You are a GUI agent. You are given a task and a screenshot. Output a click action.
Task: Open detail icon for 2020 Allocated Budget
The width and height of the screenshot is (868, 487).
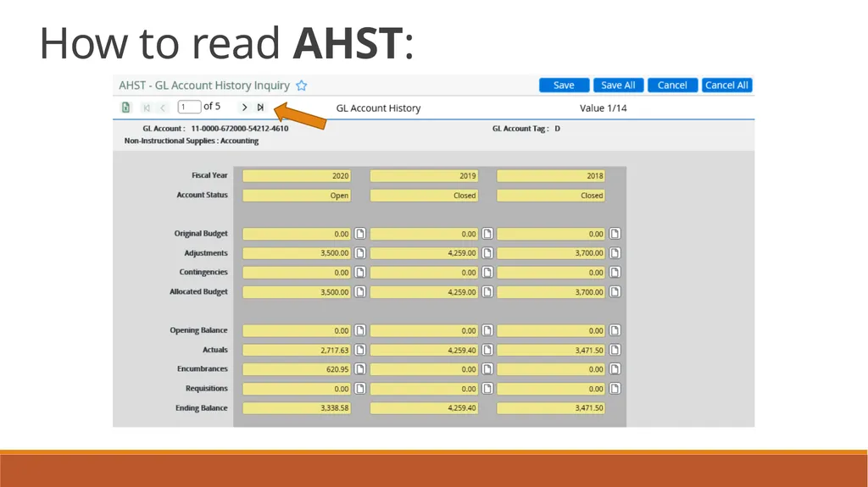[x=359, y=291]
